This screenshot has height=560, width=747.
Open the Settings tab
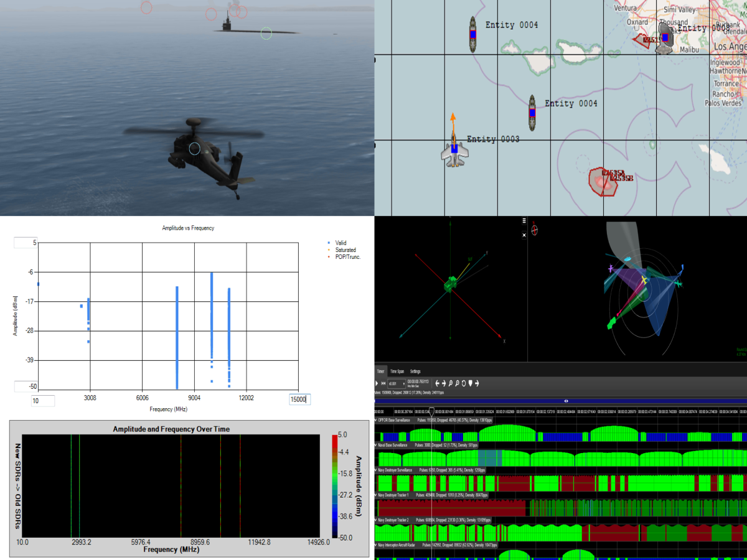(x=415, y=371)
